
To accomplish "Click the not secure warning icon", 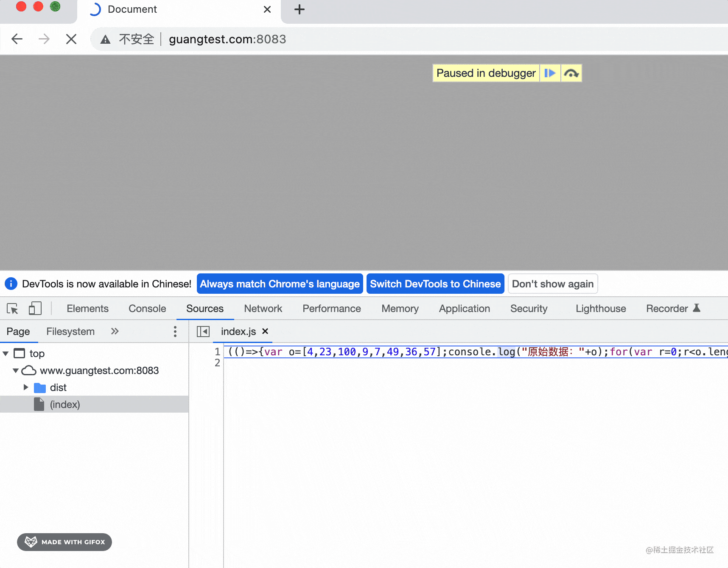I will click(x=105, y=39).
